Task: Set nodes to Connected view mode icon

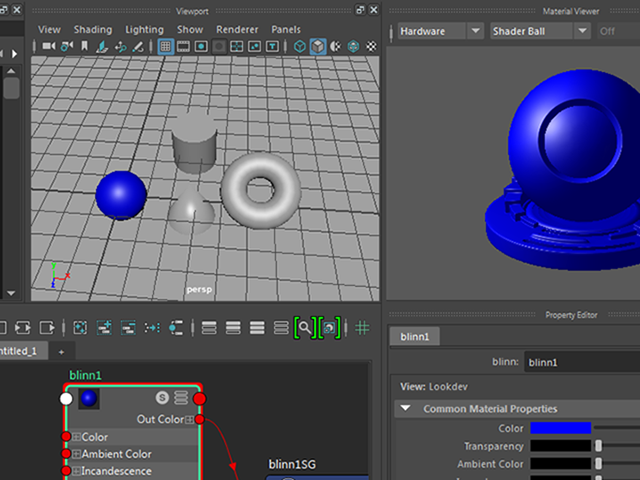Action: point(233,328)
